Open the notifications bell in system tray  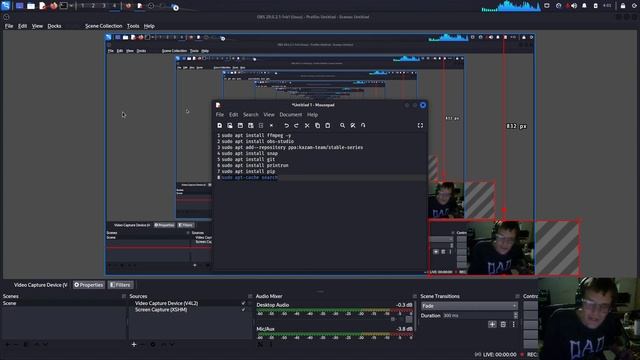pos(584,6)
